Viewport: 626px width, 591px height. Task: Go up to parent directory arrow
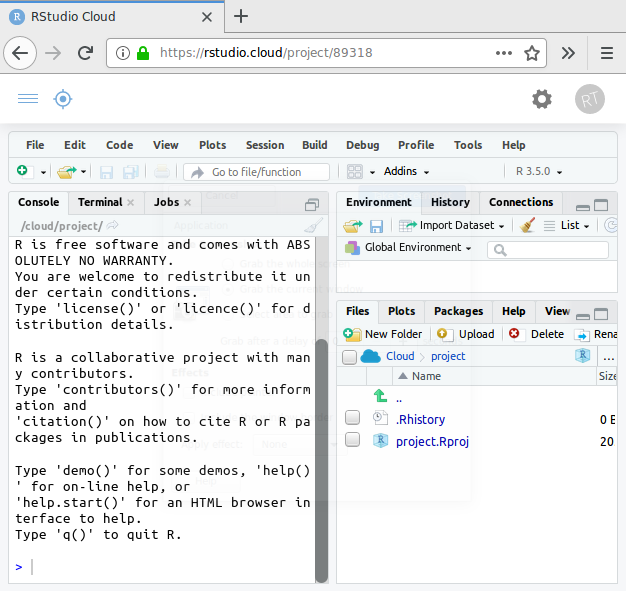[x=380, y=396]
